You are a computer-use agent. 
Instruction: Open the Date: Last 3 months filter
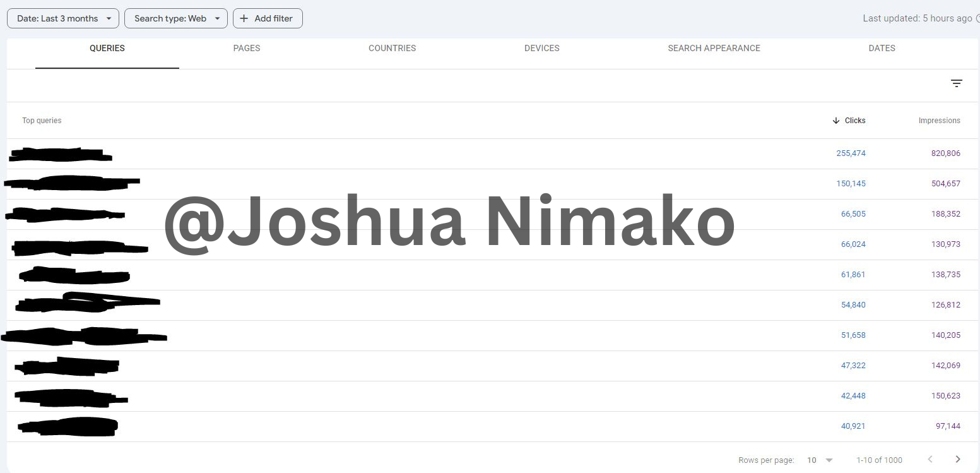pyautogui.click(x=63, y=18)
